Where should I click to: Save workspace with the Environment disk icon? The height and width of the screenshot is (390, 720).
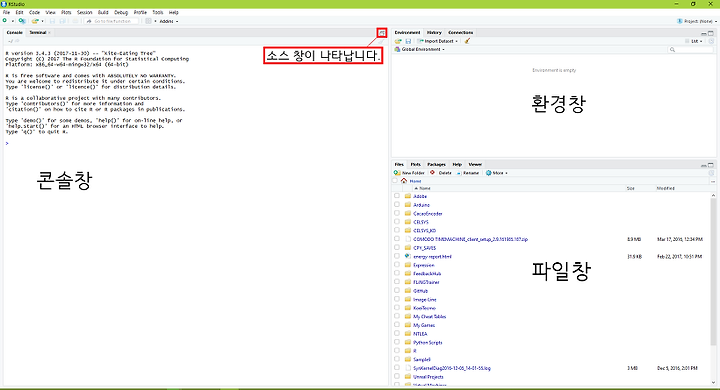pos(408,41)
